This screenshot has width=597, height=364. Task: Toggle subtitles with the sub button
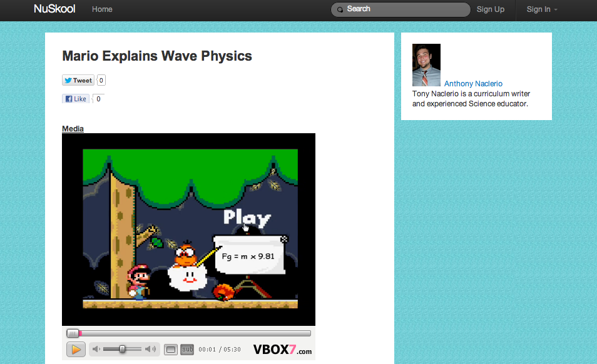pos(187,349)
